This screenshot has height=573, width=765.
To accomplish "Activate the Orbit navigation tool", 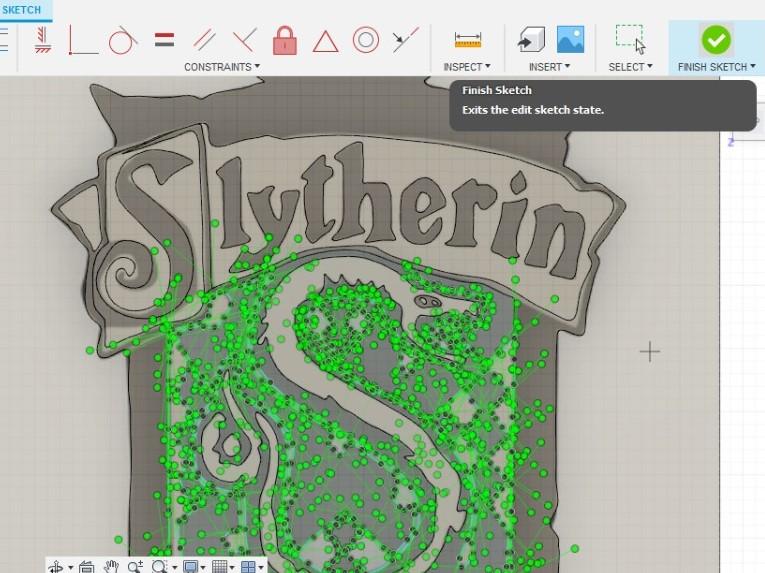I will pos(56,567).
